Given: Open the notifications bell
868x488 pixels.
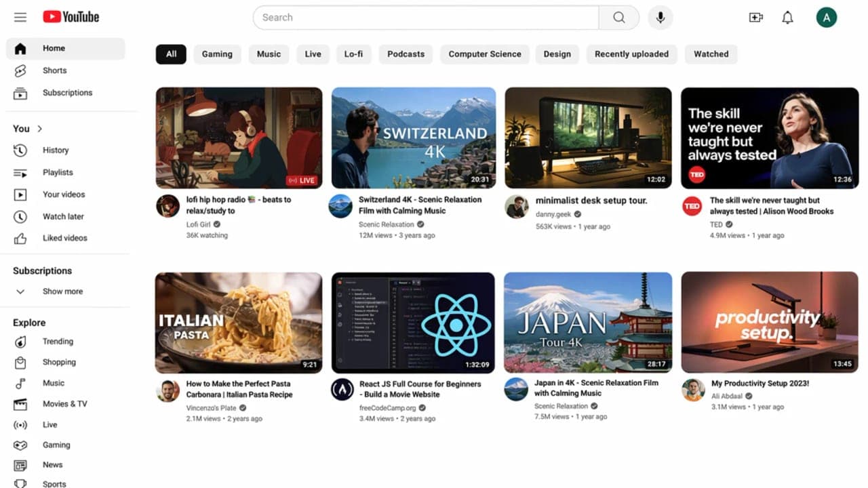Looking at the screenshot, I should click(787, 18).
